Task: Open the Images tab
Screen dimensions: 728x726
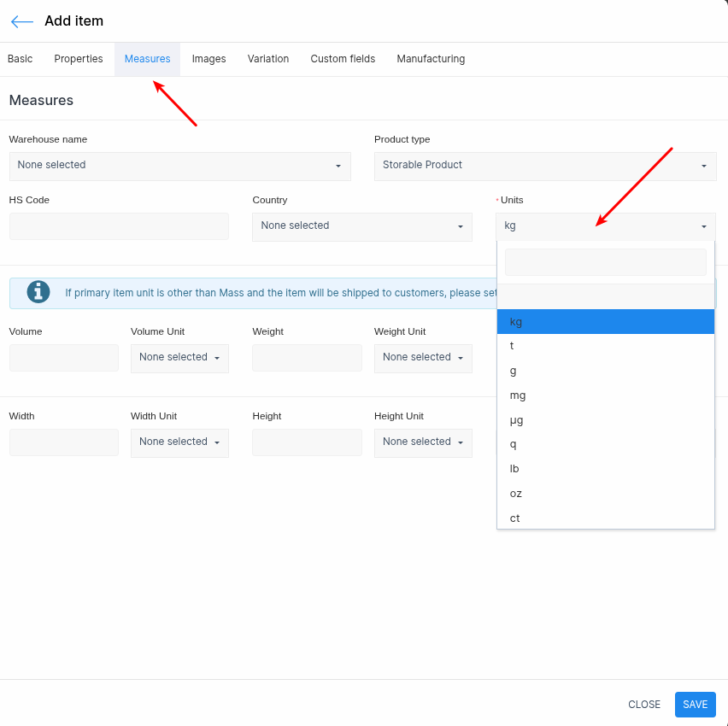Action: point(208,59)
